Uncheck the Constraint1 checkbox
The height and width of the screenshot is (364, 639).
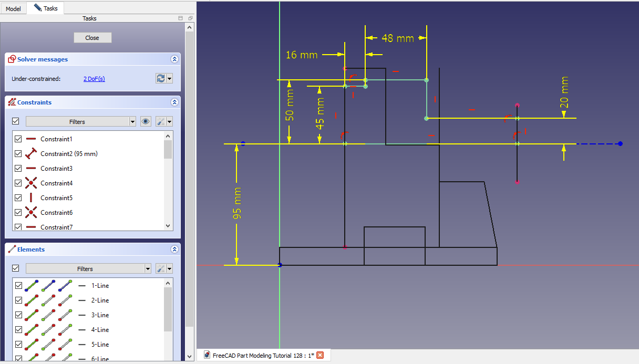pyautogui.click(x=18, y=139)
